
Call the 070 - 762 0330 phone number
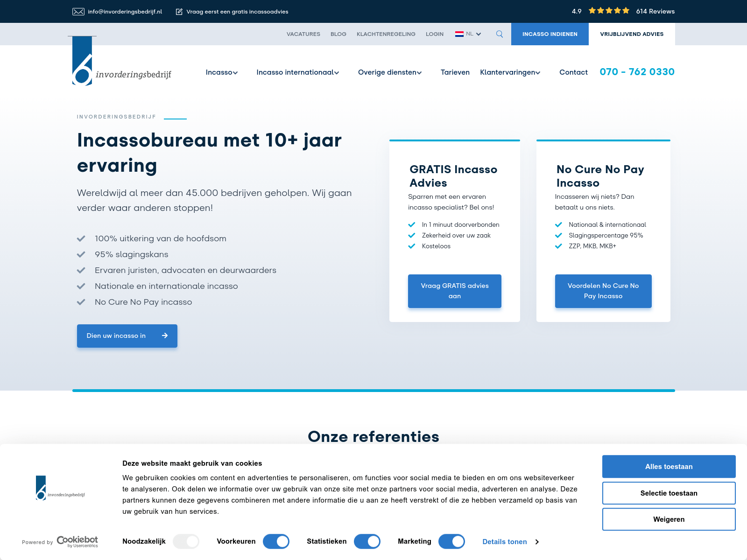click(637, 72)
